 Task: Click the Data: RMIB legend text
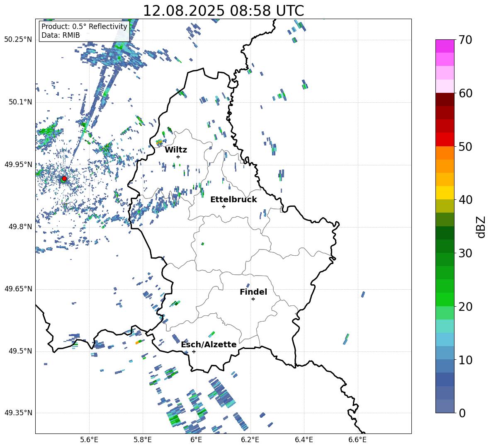pos(61,35)
